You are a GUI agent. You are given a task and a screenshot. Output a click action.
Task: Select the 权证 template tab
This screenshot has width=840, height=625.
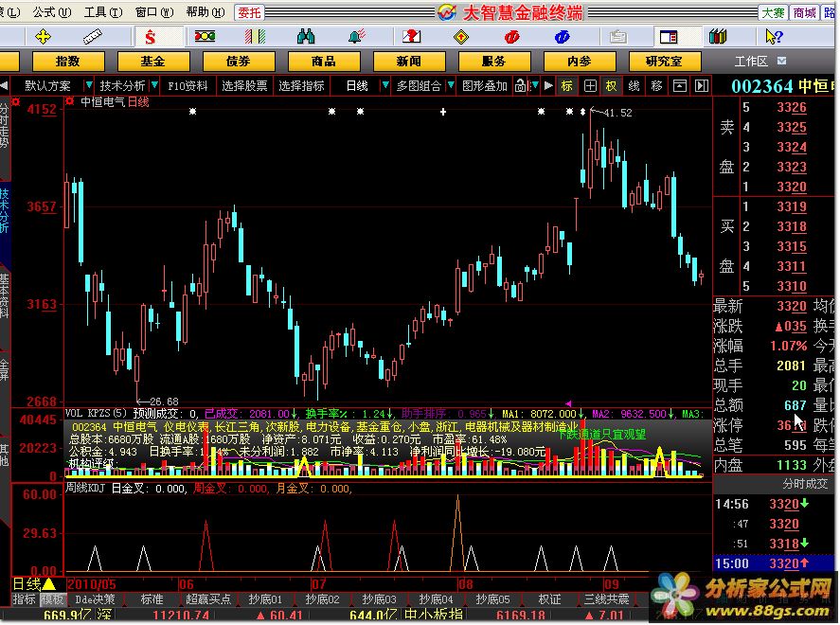click(549, 599)
